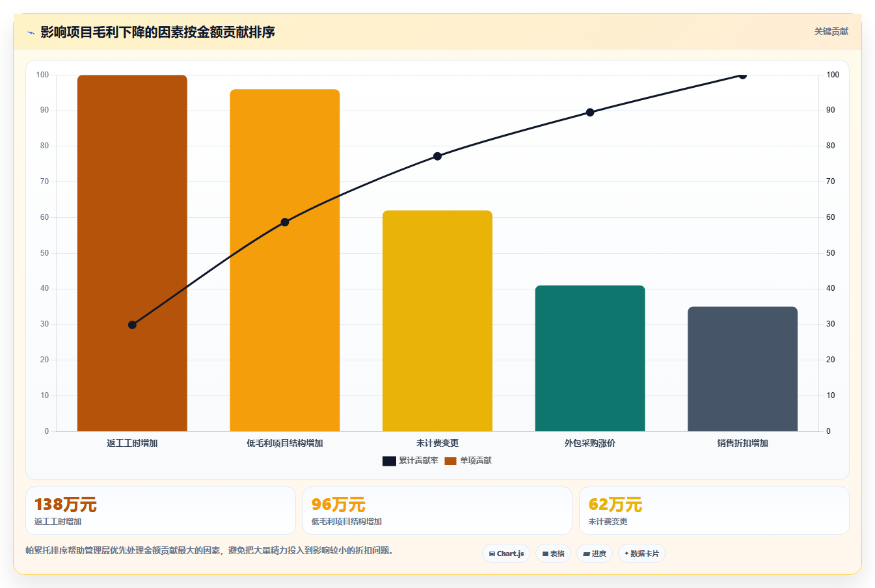Screen dimensions: 875x588
Task: Click the 销售折扣增加 gray bar
Action: click(x=742, y=369)
